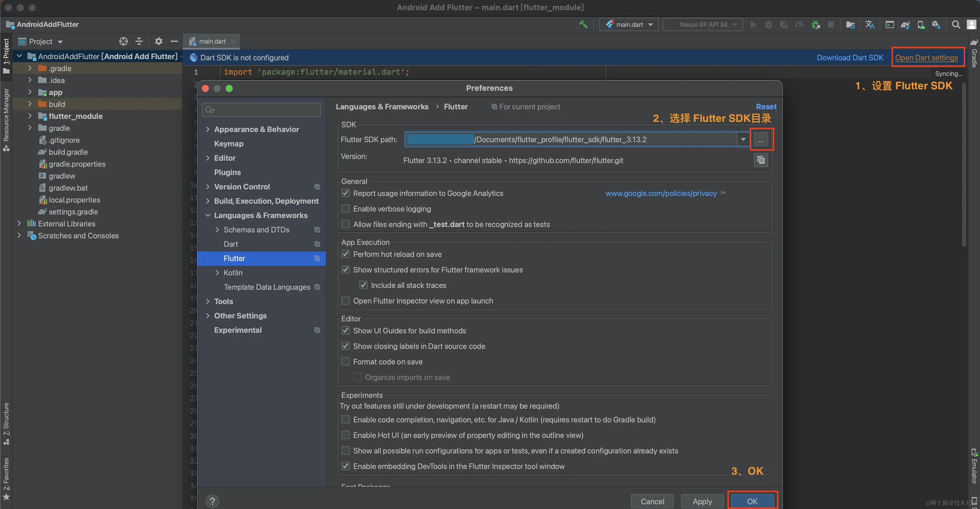
Task: Open Project panel gear settings icon
Action: pos(158,41)
